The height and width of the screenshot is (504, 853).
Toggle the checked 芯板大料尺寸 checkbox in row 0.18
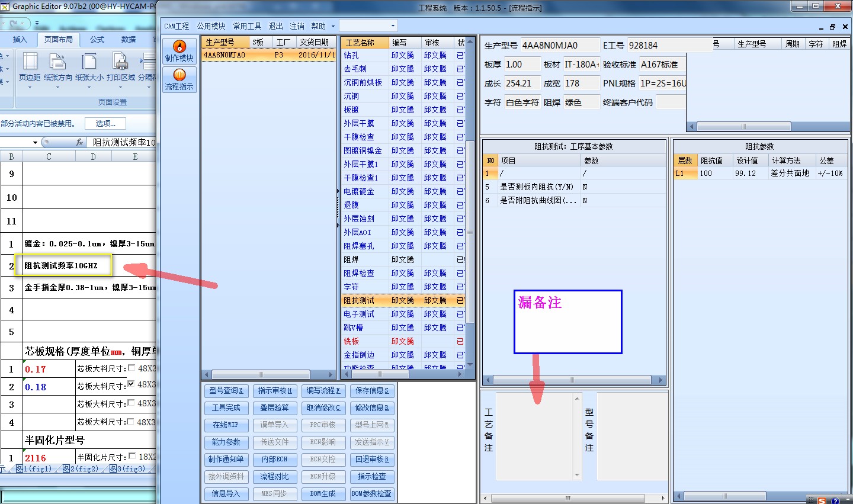click(x=132, y=384)
